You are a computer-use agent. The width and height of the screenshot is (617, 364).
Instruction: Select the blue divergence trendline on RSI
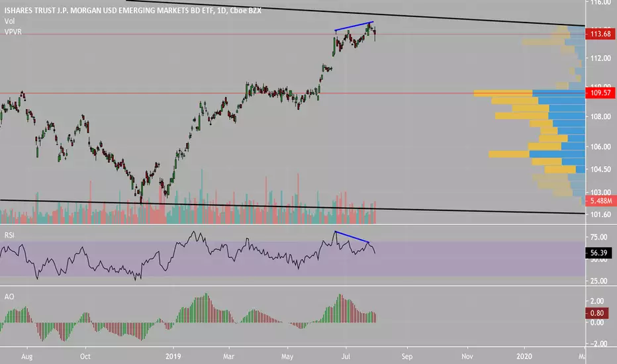tap(352, 236)
